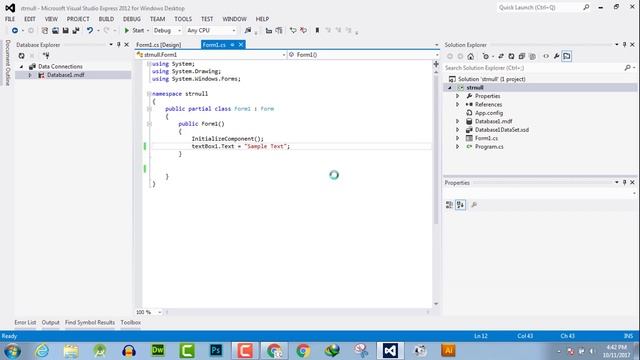Open the TOOLS menu
This screenshot has height=360, width=640.
click(x=183, y=19)
